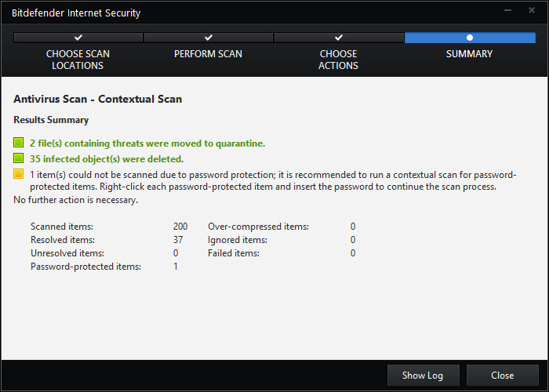Minimize the Bitdefender window

507,10
